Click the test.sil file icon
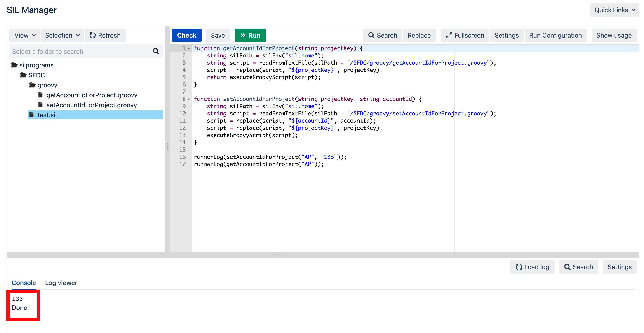The height and width of the screenshot is (333, 644). pos(31,115)
